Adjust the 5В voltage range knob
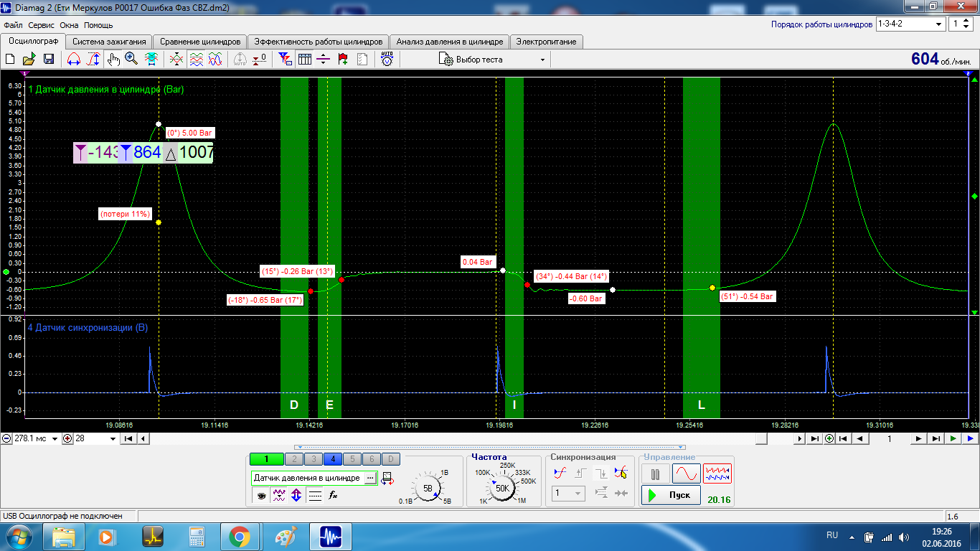 point(428,489)
